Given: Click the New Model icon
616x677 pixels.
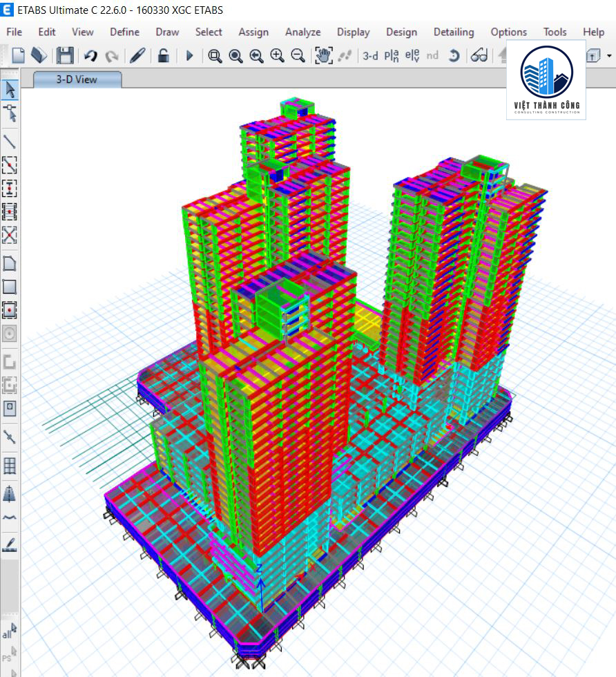Looking at the screenshot, I should (x=18, y=56).
